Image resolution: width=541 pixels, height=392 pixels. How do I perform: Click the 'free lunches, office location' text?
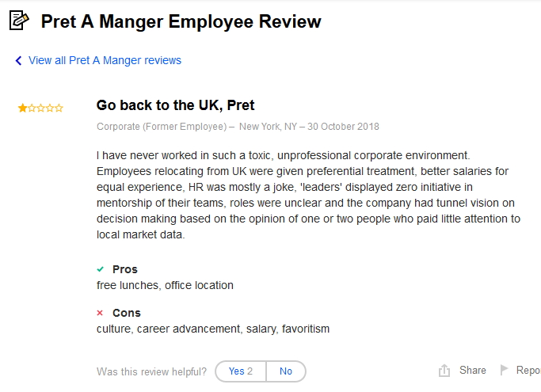tap(165, 285)
